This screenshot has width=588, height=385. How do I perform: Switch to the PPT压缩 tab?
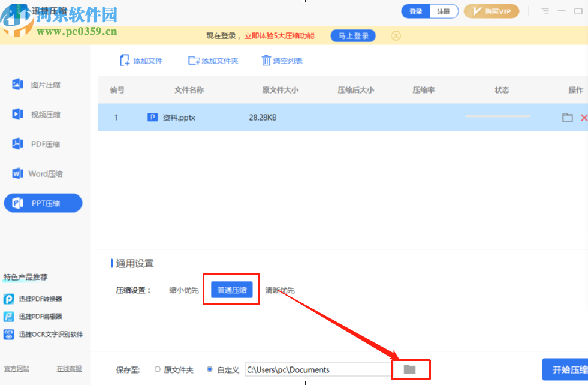(x=43, y=203)
